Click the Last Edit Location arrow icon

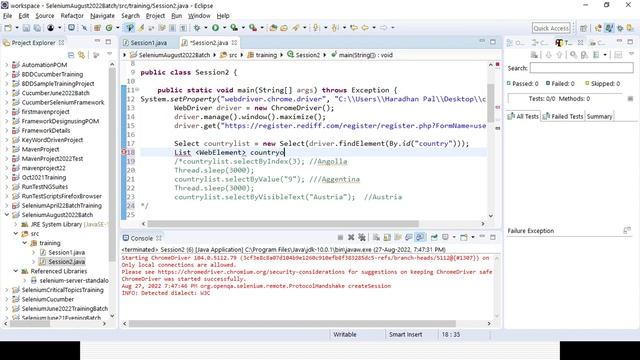click(354, 28)
